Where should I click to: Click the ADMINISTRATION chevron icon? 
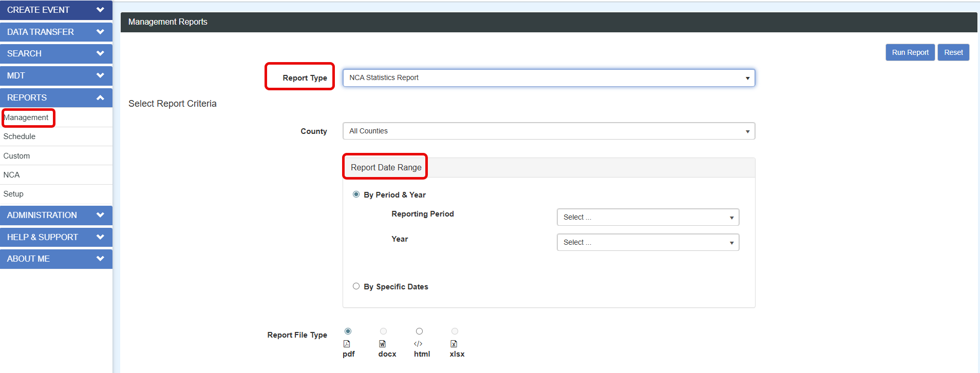(x=100, y=215)
